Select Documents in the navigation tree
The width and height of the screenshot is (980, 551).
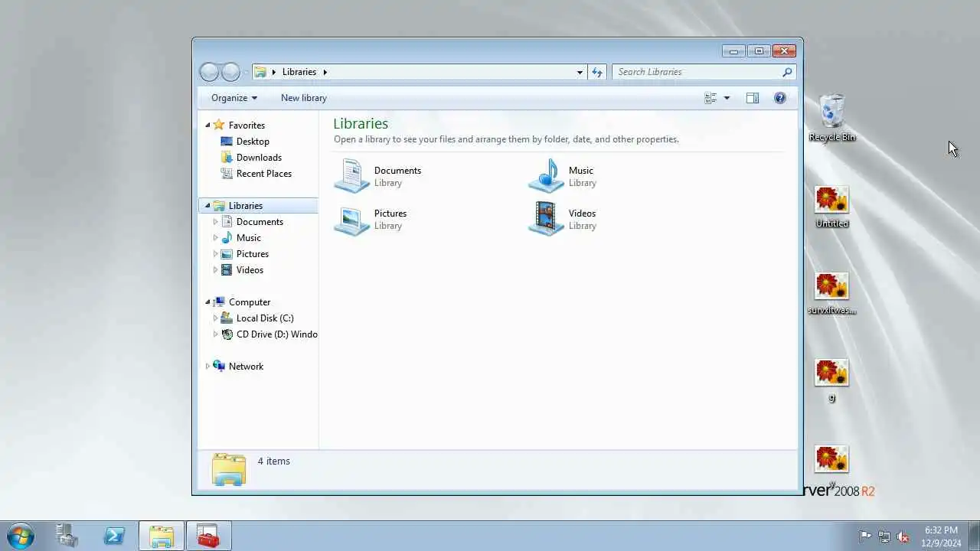coord(260,222)
